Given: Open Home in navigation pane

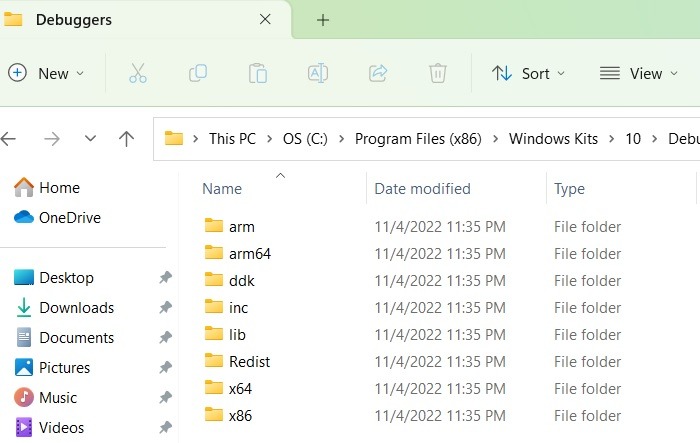Looking at the screenshot, I should [x=47, y=188].
